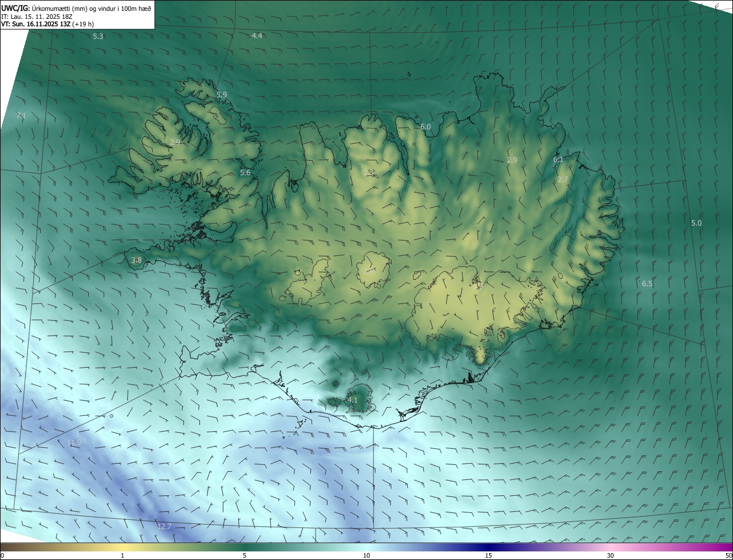Click the 12.7 value label near the bottom edge

[x=164, y=526]
